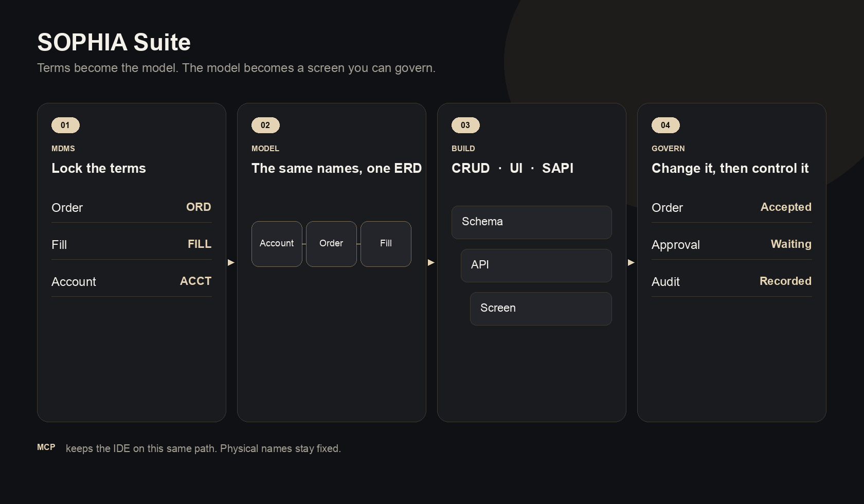The height and width of the screenshot is (504, 864).
Task: Click the 'CRUD · UI · SAPI' heading
Action: pos(513,168)
